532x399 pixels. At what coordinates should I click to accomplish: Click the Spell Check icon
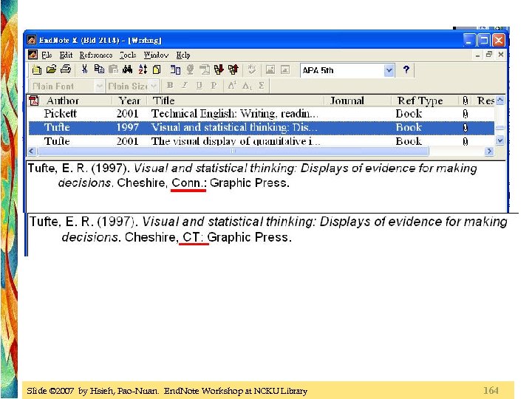click(252, 69)
